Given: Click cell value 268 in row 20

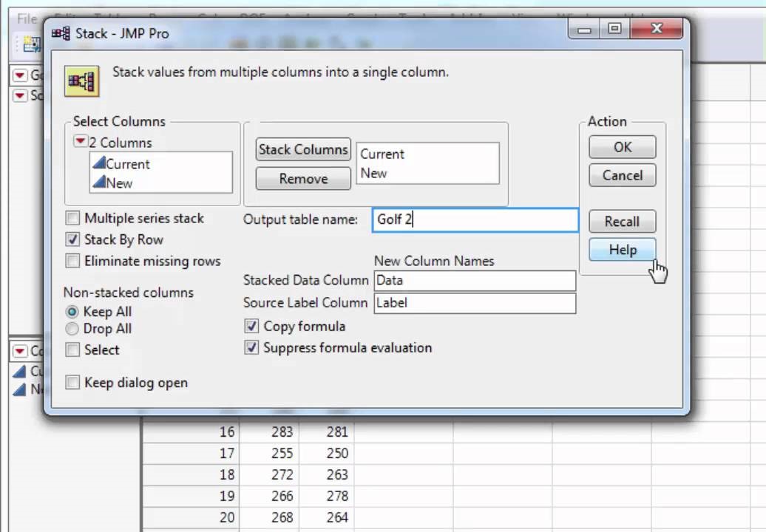Looking at the screenshot, I should (282, 517).
